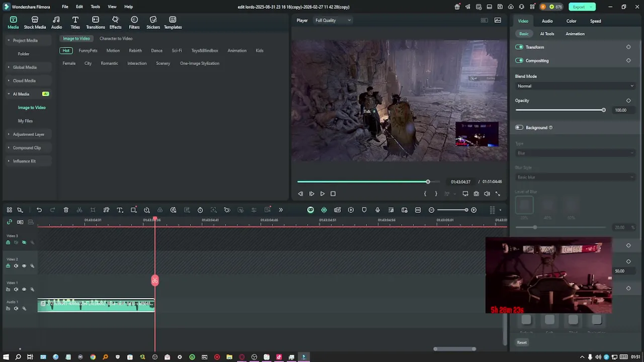Click the stopwatch speed icon in timeline toolbar
Image resolution: width=644 pixels, height=362 pixels.
click(200, 210)
